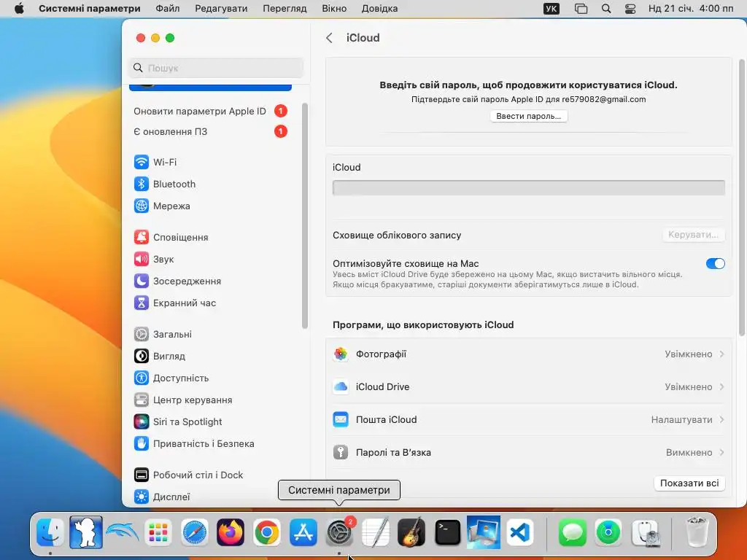The image size is (747, 560).
Task: Expand Пошта iCloud row chevron
Action: click(x=721, y=419)
